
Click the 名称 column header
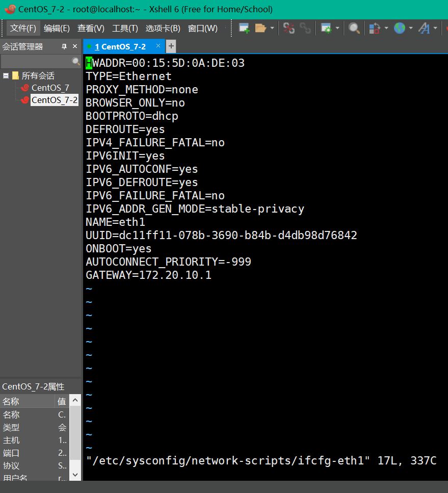point(28,401)
